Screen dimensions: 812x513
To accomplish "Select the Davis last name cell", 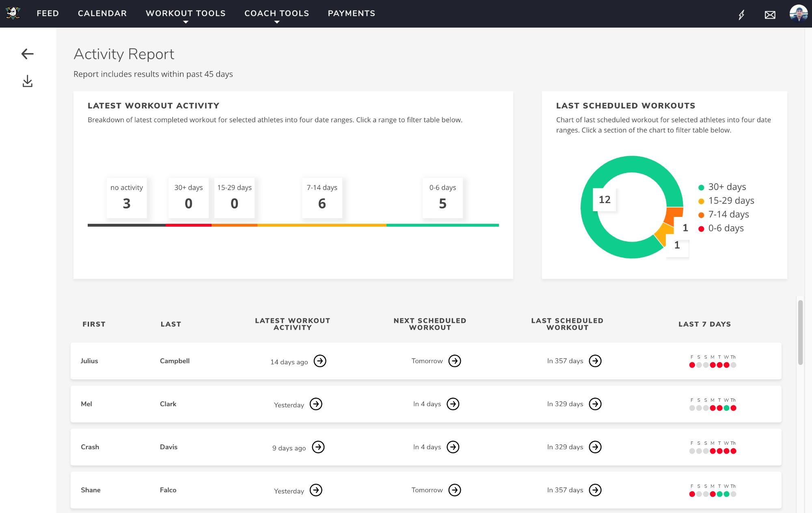I will pos(168,447).
